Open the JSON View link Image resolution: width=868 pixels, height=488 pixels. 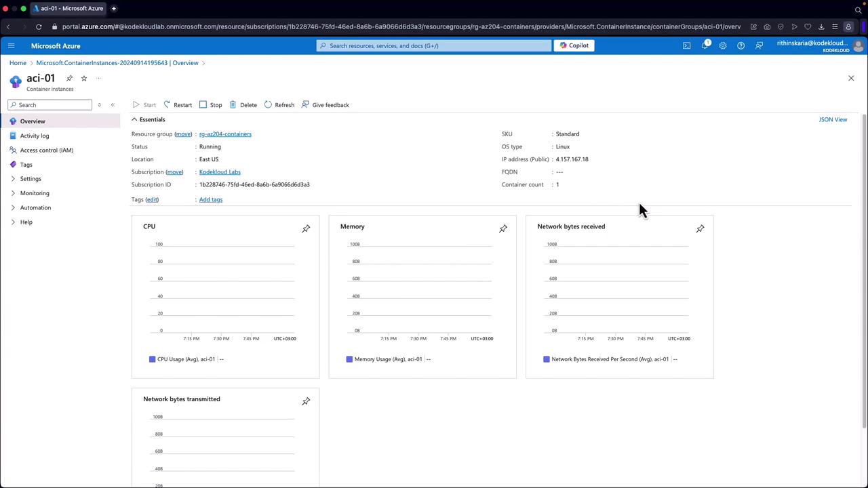pyautogui.click(x=833, y=119)
